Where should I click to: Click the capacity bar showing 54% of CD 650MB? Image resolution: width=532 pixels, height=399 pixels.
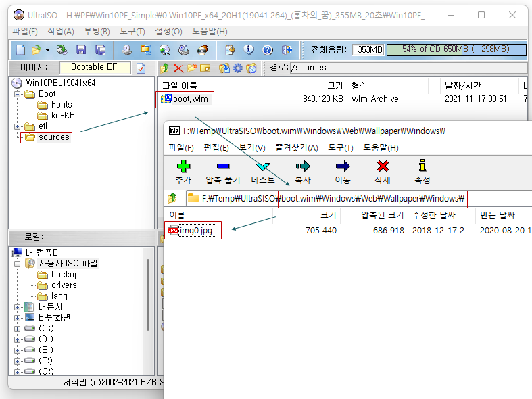(x=456, y=49)
